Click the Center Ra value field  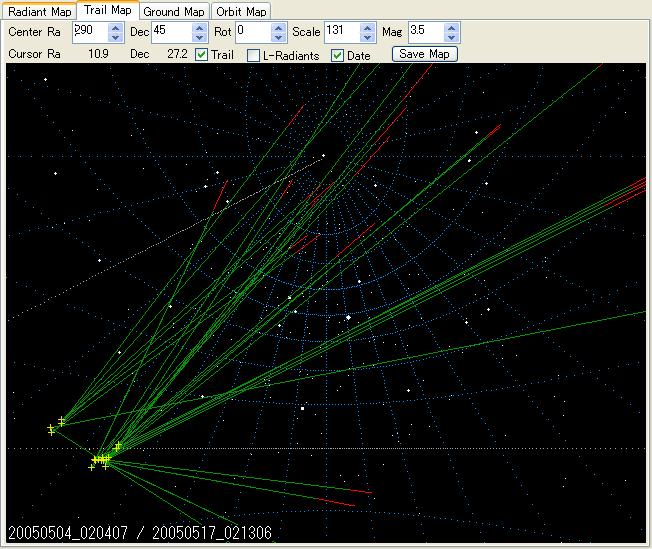point(89,32)
